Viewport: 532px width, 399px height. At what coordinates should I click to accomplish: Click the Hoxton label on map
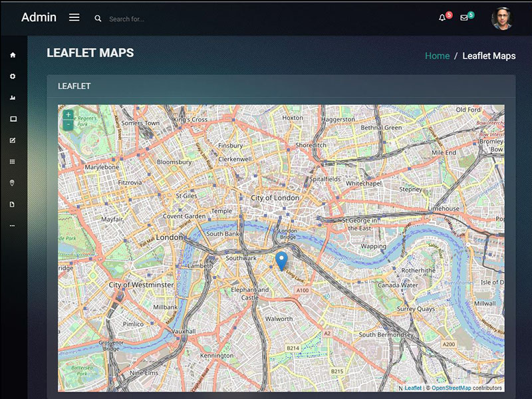293,118
